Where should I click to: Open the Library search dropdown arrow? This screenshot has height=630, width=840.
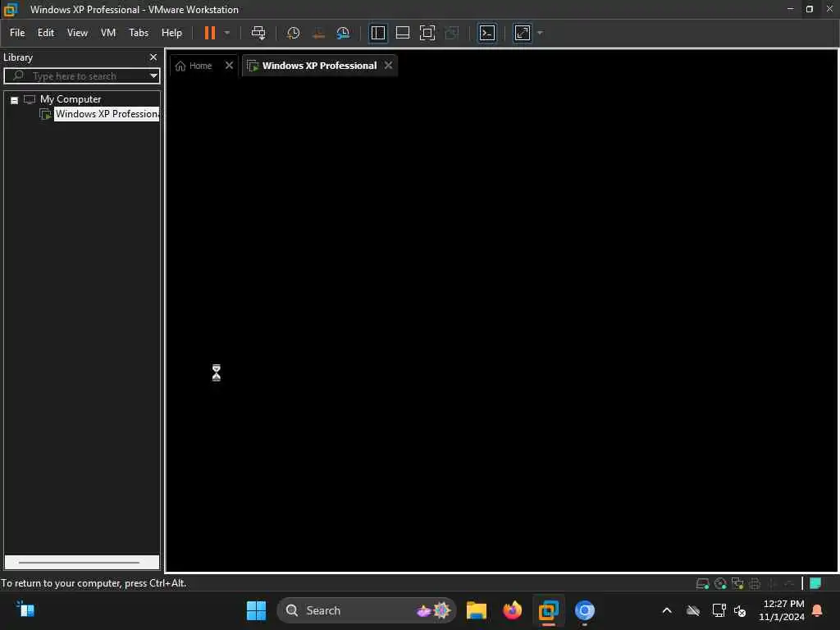tap(153, 76)
